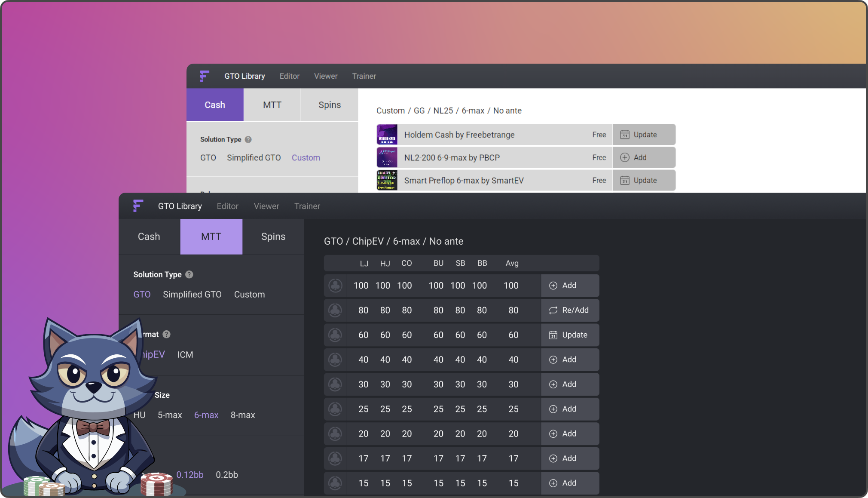868x498 pixels.
Task: Open Editor in upper window menu
Action: (x=289, y=76)
